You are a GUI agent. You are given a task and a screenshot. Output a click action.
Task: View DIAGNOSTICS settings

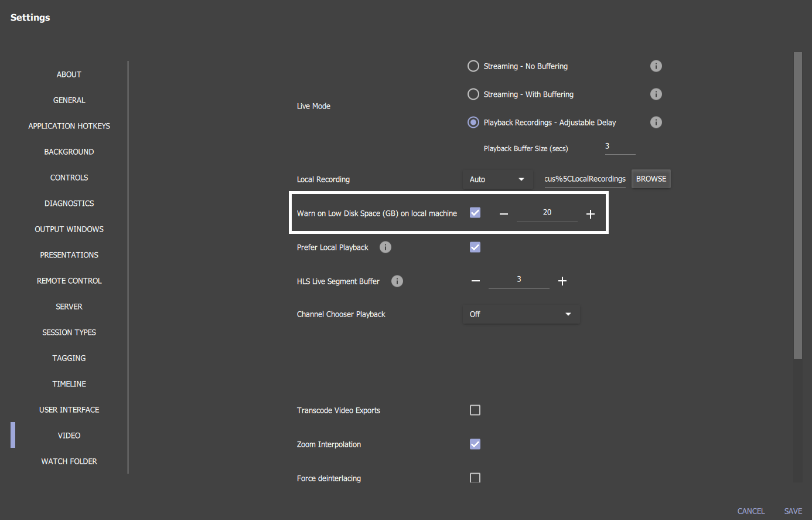pos(69,203)
